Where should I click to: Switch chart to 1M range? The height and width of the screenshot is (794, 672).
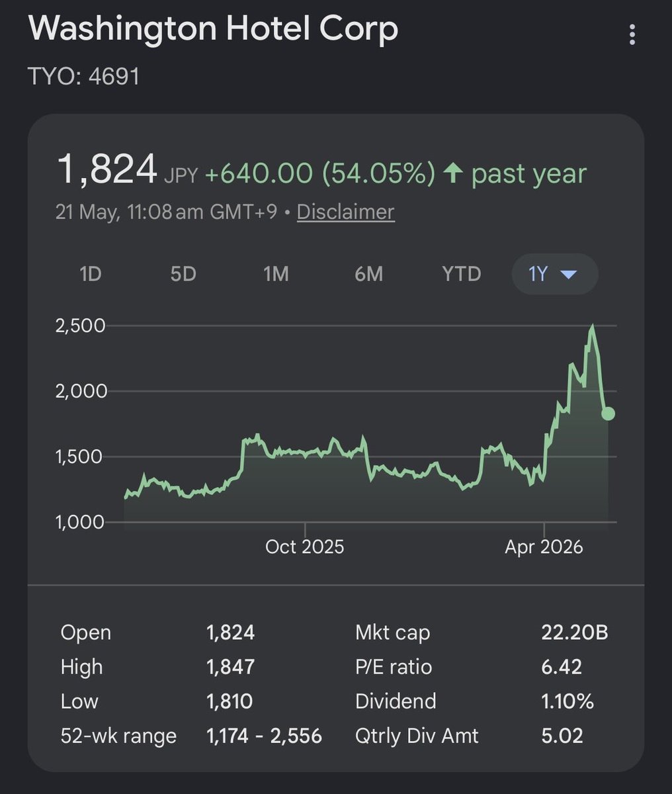pos(276,274)
